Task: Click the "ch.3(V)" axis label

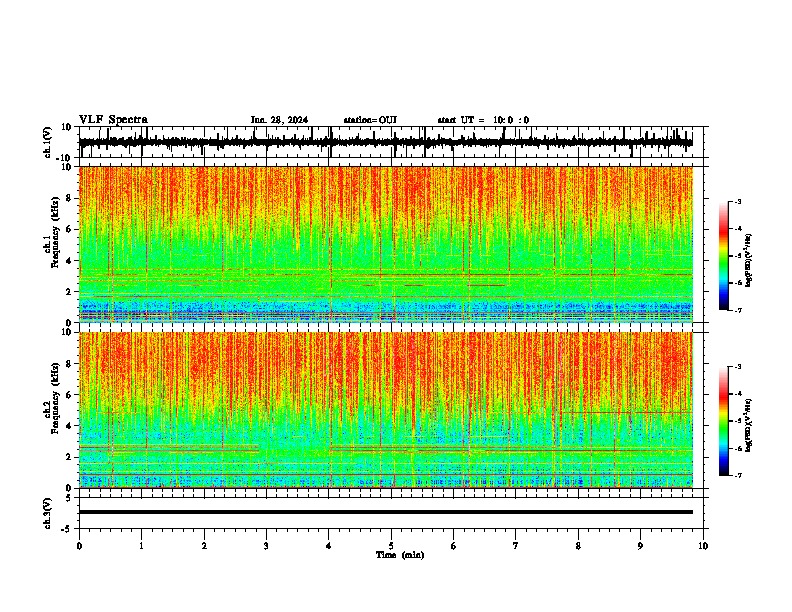Action: (x=48, y=513)
